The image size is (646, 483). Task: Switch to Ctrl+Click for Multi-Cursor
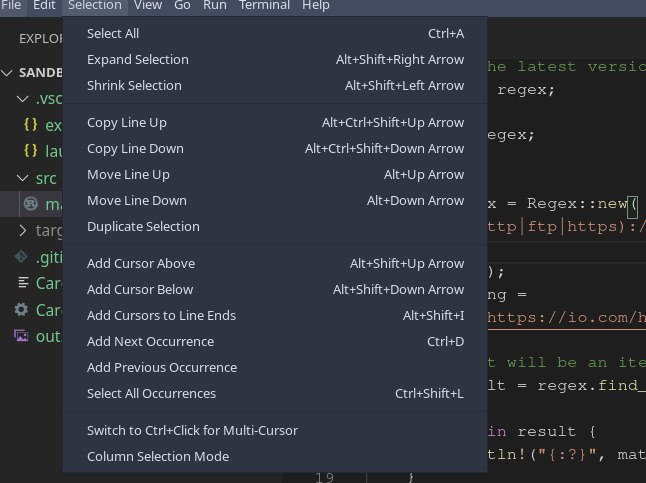[275, 431]
